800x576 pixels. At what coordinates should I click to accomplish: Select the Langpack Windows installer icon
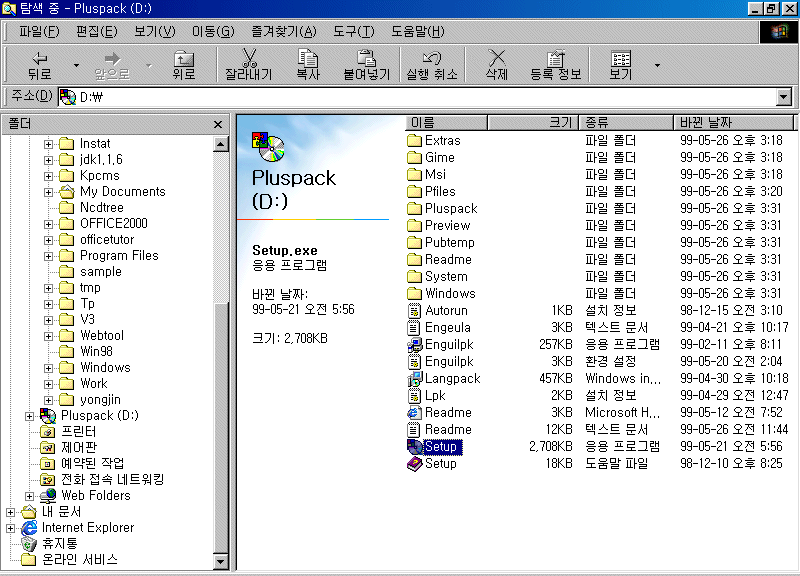tap(414, 379)
